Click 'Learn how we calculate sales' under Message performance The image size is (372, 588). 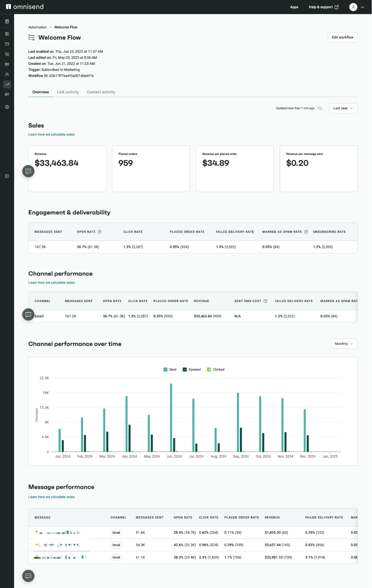(x=52, y=497)
